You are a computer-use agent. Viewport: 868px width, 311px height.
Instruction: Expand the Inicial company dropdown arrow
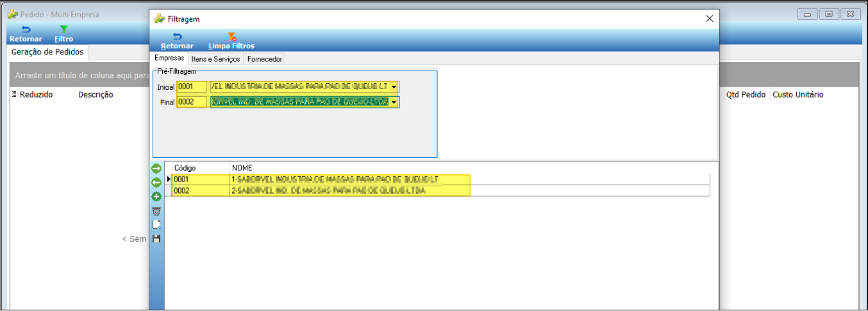coord(394,87)
